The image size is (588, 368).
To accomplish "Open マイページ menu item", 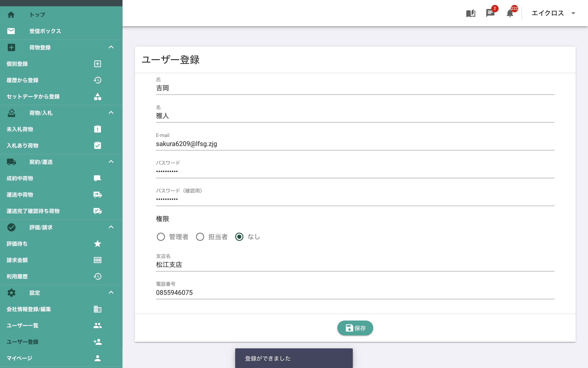I will pyautogui.click(x=19, y=358).
